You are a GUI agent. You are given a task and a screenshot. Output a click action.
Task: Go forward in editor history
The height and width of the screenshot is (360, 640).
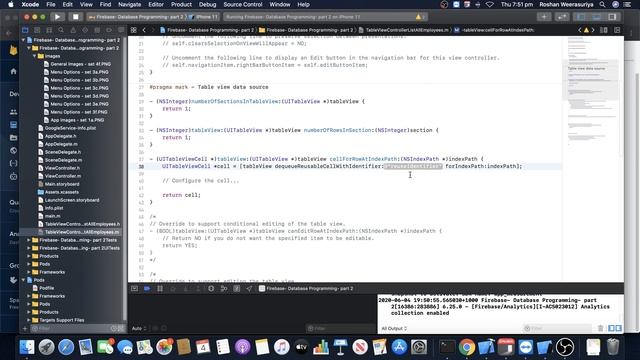pyautogui.click(x=153, y=30)
